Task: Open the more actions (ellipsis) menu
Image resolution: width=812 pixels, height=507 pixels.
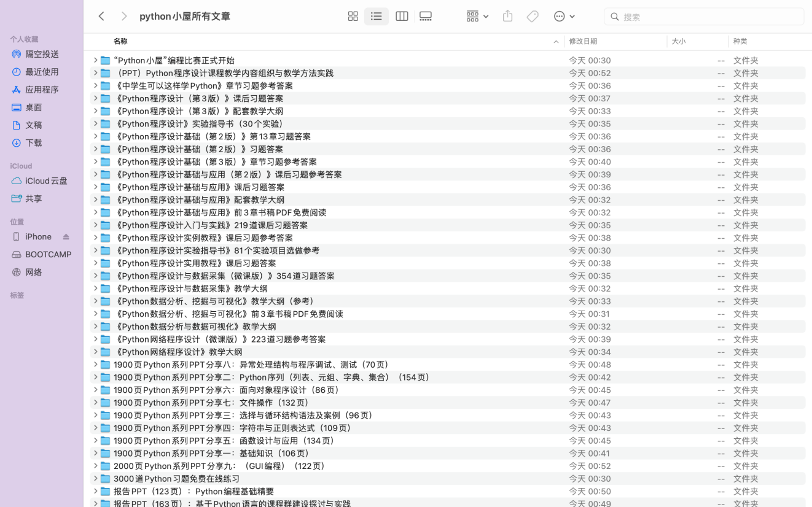Action: 564,17
